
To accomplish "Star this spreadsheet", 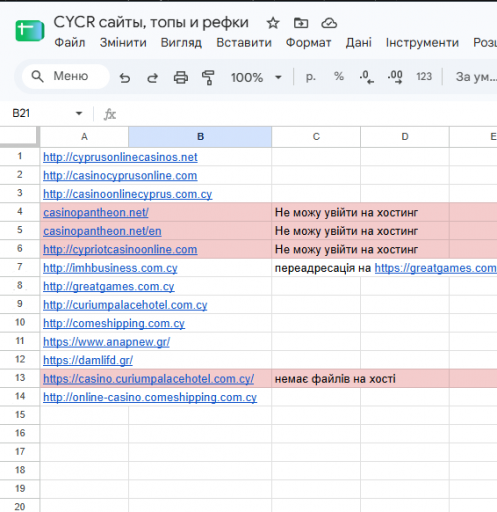I will [273, 23].
